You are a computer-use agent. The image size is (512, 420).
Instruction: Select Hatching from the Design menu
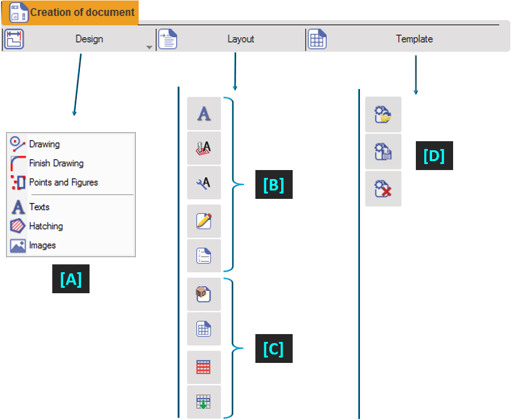click(x=46, y=227)
